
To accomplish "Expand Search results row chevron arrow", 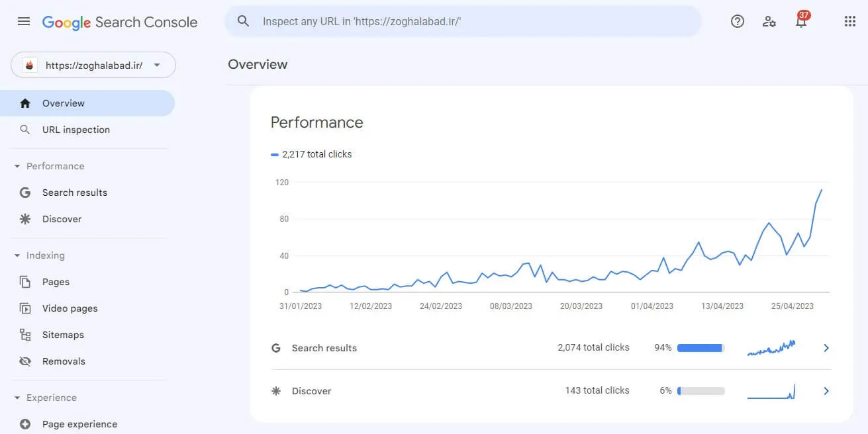I will tap(826, 348).
